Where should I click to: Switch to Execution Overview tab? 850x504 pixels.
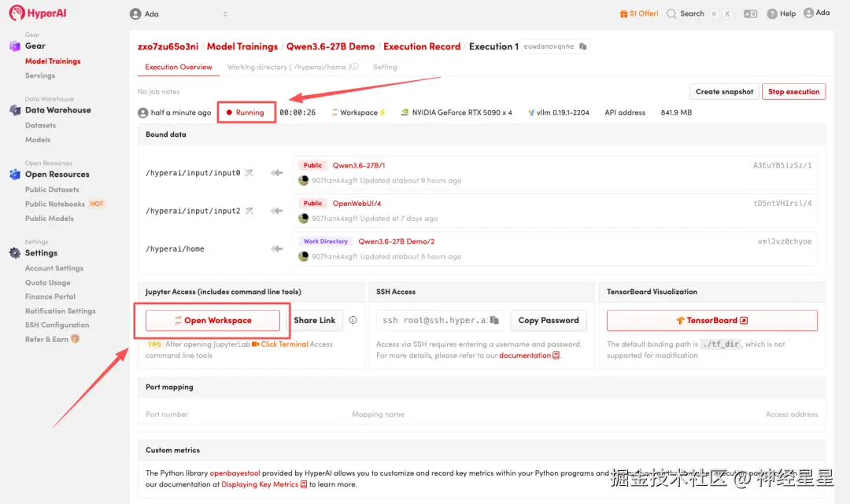[179, 67]
